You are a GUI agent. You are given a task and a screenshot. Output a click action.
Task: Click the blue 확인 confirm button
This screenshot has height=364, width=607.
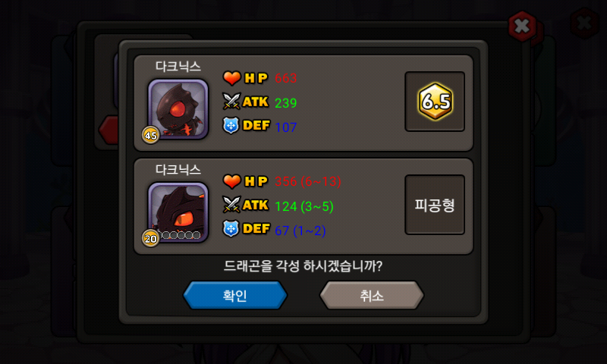(x=235, y=295)
